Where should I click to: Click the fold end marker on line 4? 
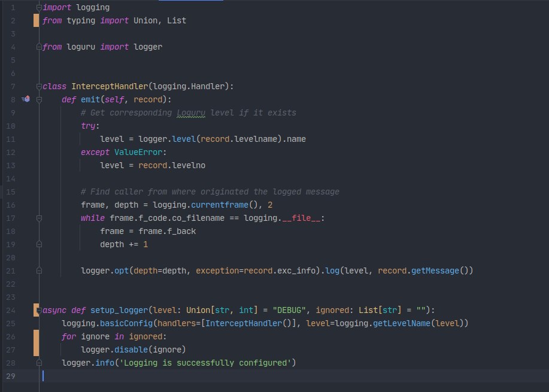pyautogui.click(x=40, y=47)
